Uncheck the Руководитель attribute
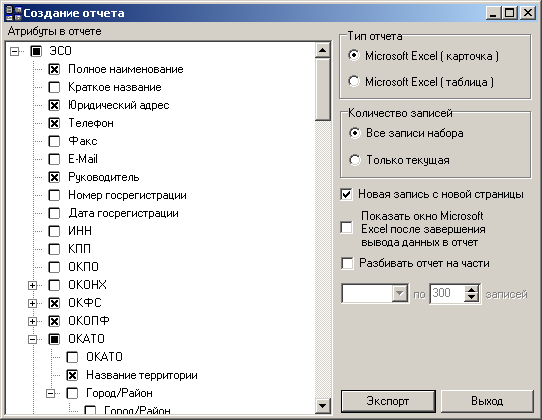Viewport: 542px width, 420px height. (x=54, y=177)
